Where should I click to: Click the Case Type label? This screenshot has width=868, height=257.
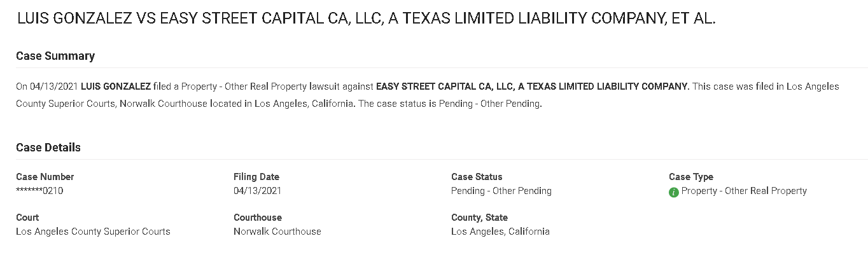click(x=691, y=177)
